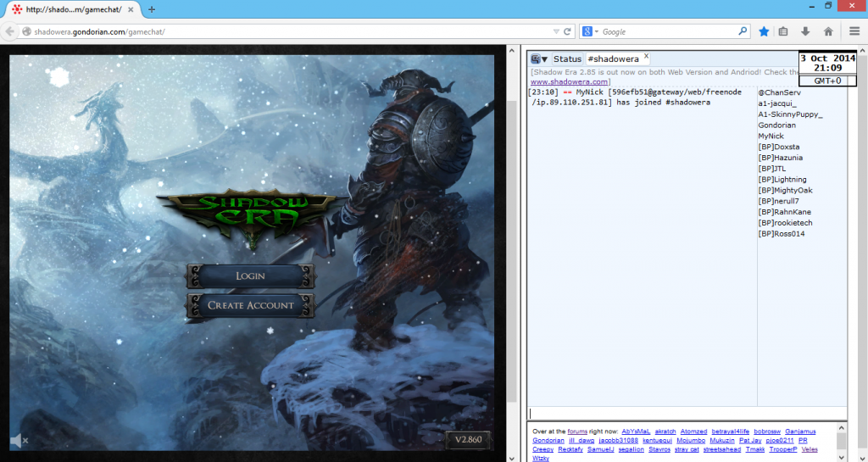Open Ganjamus forum user link

[x=800, y=431]
